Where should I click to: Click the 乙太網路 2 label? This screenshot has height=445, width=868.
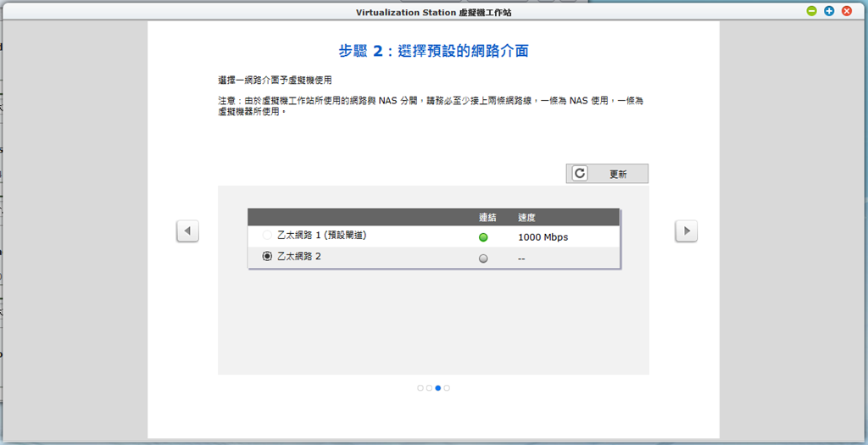click(x=299, y=256)
